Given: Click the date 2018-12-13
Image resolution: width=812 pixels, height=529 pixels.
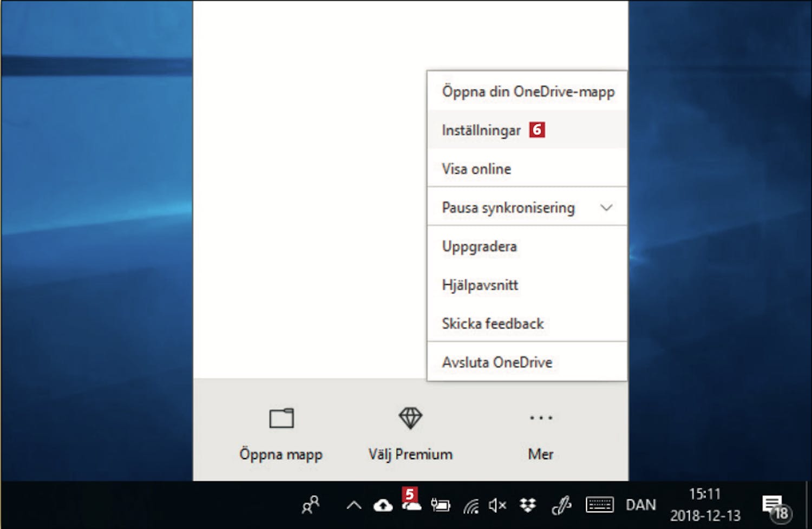Looking at the screenshot, I should pos(705,516).
